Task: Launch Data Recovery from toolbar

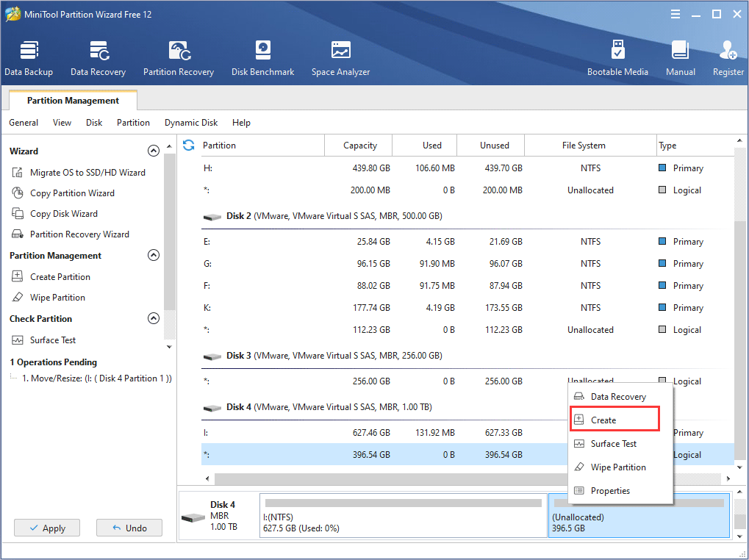Action: pos(98,58)
